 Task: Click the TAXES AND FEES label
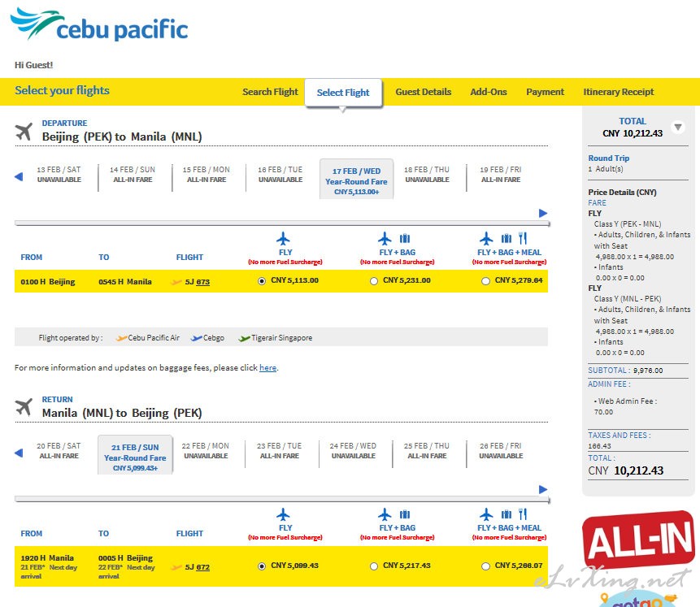pyautogui.click(x=620, y=436)
